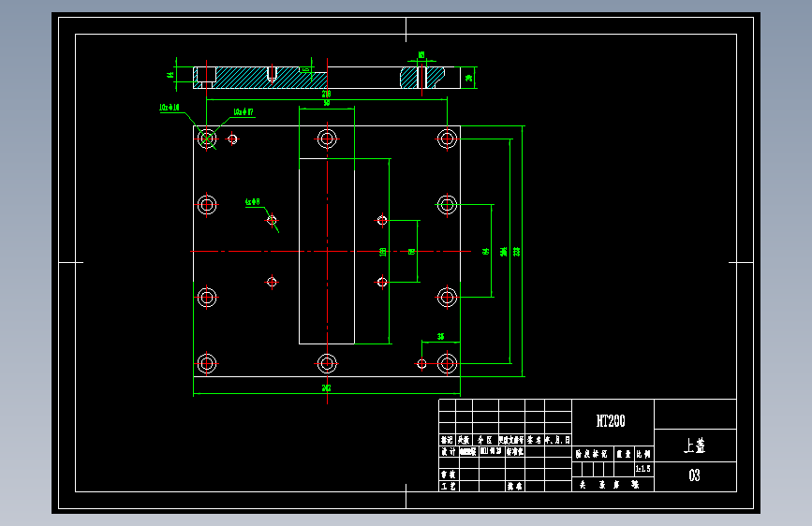Click the 10x Φ10 hole callout
The height and width of the screenshot is (526, 812).
170,108
